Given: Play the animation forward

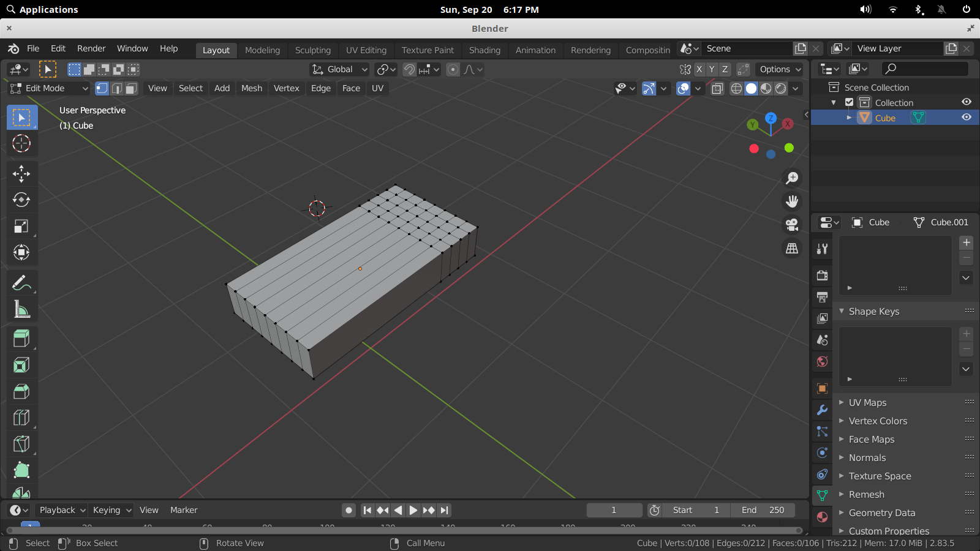Looking at the screenshot, I should pyautogui.click(x=413, y=510).
